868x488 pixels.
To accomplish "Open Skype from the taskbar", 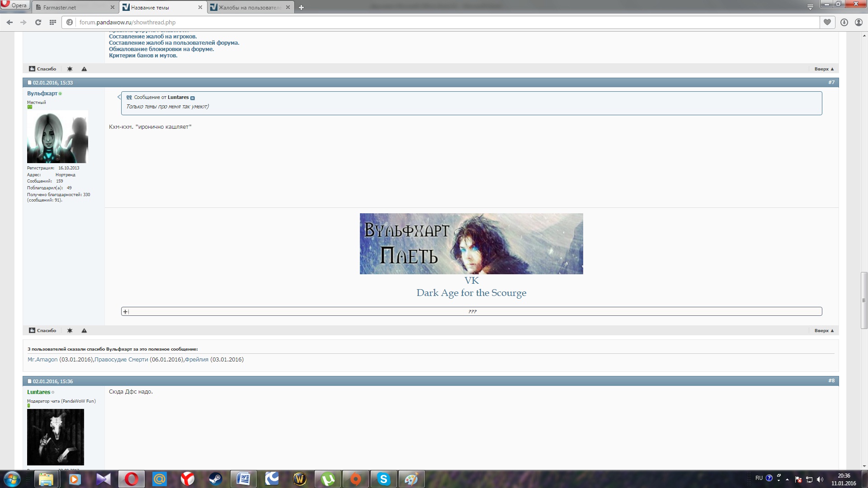I will click(x=383, y=479).
